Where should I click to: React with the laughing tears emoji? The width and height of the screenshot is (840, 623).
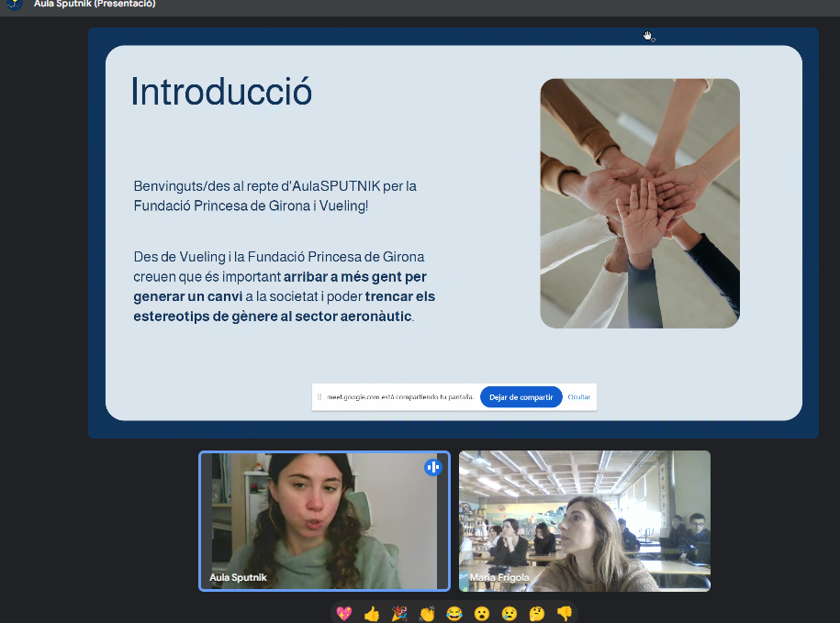(454, 614)
